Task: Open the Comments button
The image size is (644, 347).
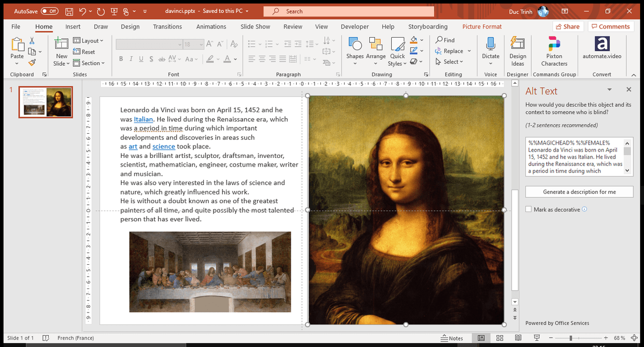Action: coord(610,26)
